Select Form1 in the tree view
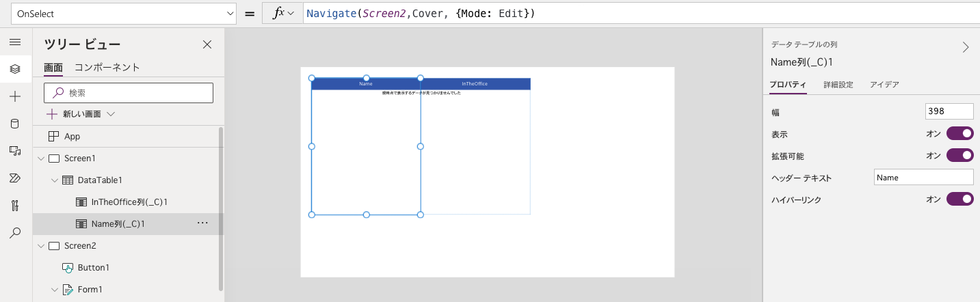980x302 pixels. [90, 290]
